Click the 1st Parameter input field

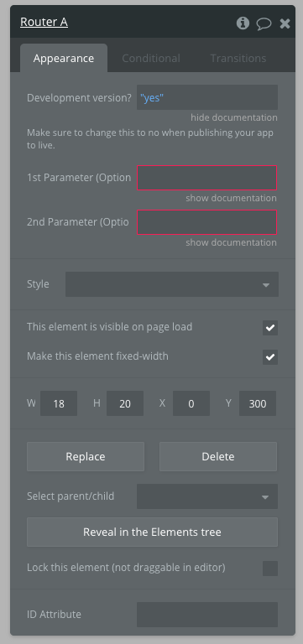[206, 178]
